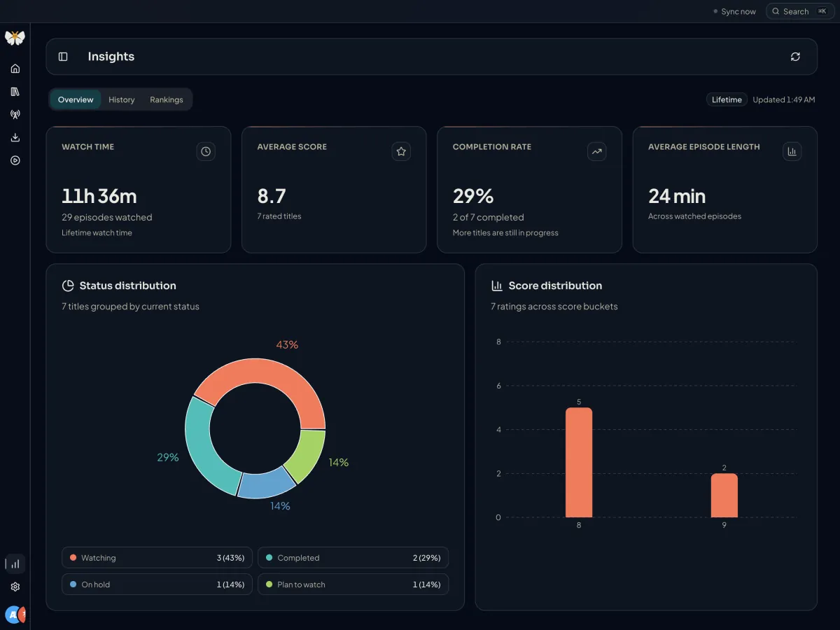Screen dimensions: 840x630
Task: Click the star icon on Average Score card
Action: pos(401,151)
